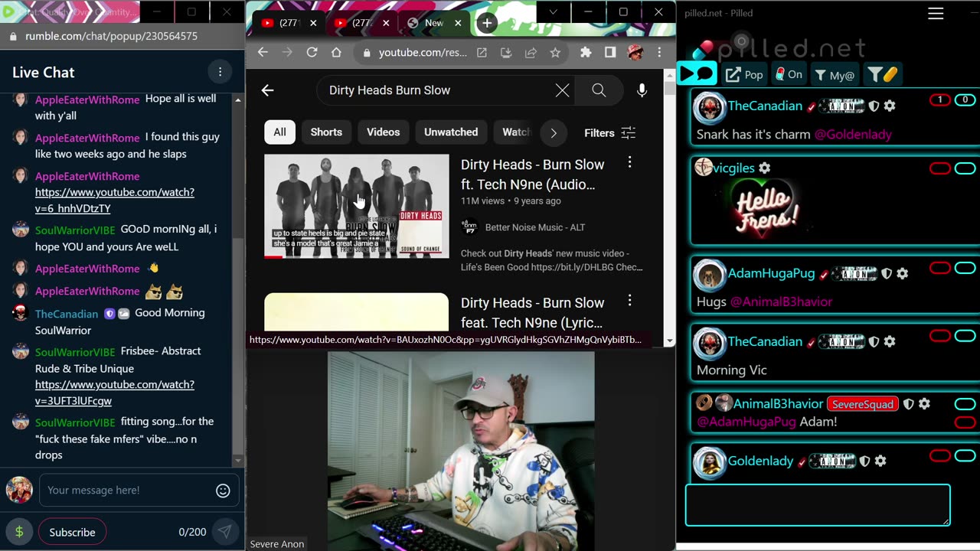Toggle the My@ mentions filter
Screen dimensions: 980x551
pyautogui.click(x=835, y=74)
